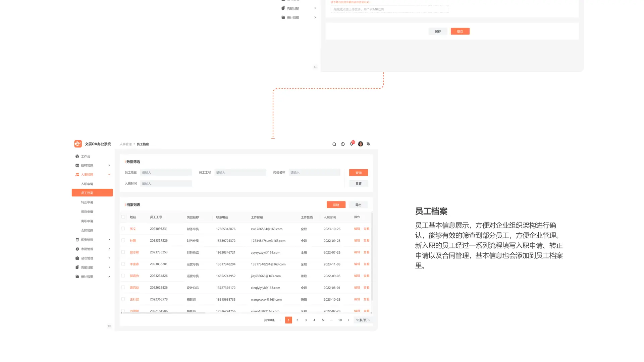Toggle the select-all checkbox in table header
644x362 pixels.
(x=123, y=217)
